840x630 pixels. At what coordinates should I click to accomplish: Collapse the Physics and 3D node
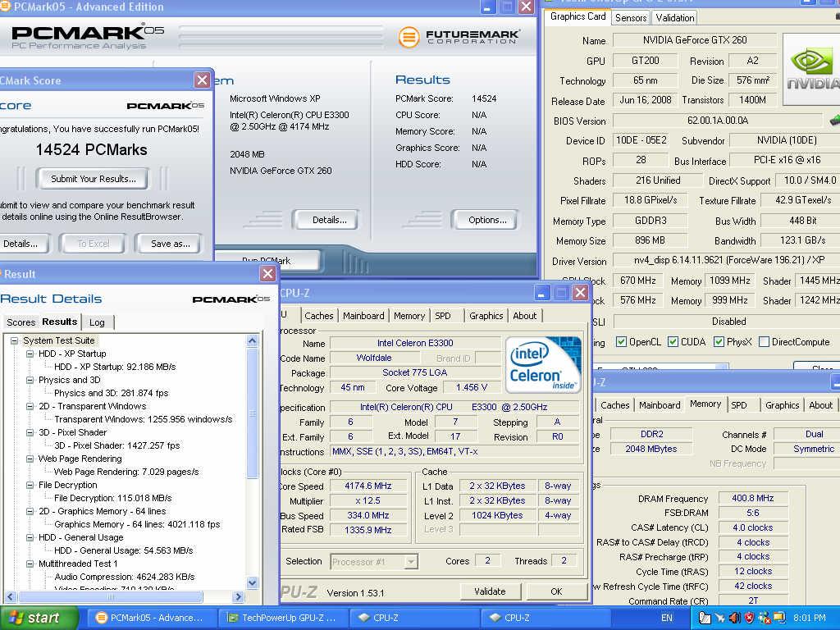30,380
